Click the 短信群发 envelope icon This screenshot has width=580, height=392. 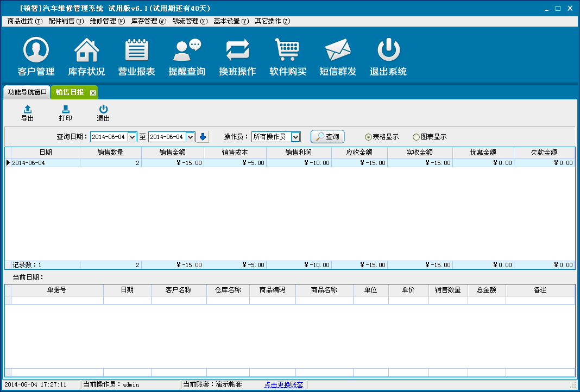[x=338, y=51]
